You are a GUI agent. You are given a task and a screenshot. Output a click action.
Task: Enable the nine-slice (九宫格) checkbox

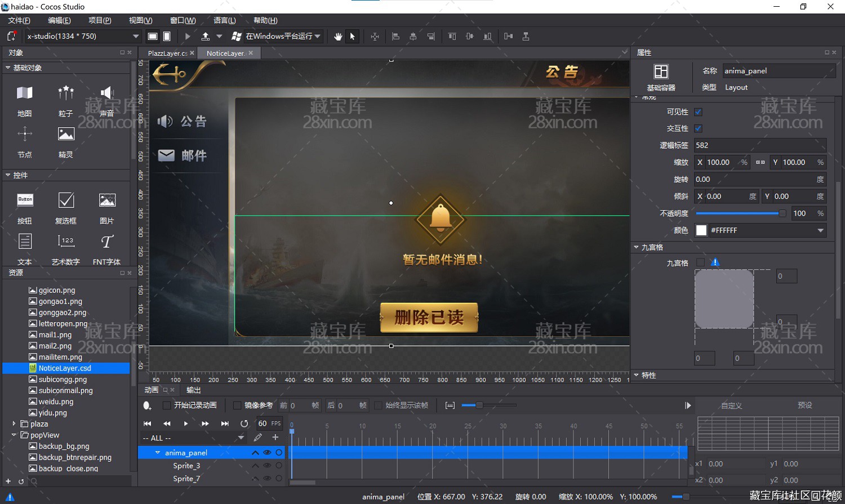point(700,262)
